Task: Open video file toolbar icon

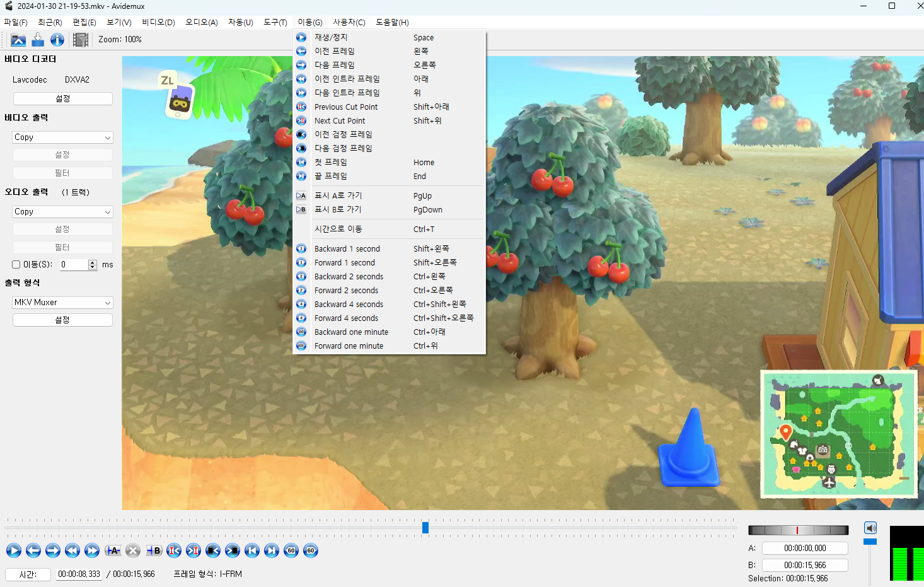Action: (18, 40)
